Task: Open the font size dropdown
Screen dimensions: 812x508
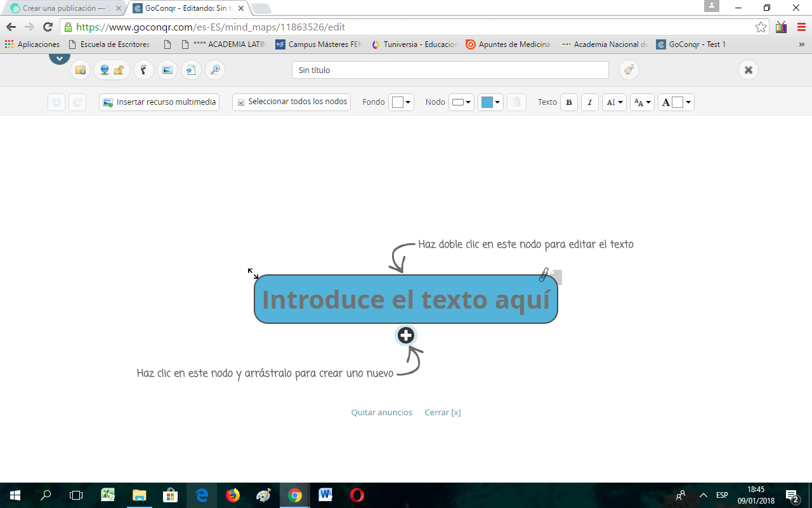Action: tap(642, 102)
